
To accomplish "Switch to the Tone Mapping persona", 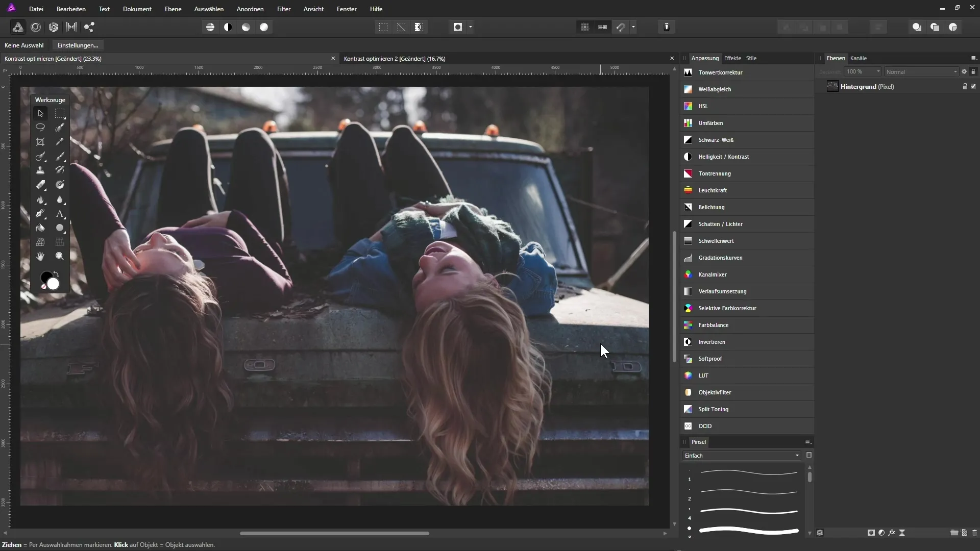I will (x=71, y=27).
